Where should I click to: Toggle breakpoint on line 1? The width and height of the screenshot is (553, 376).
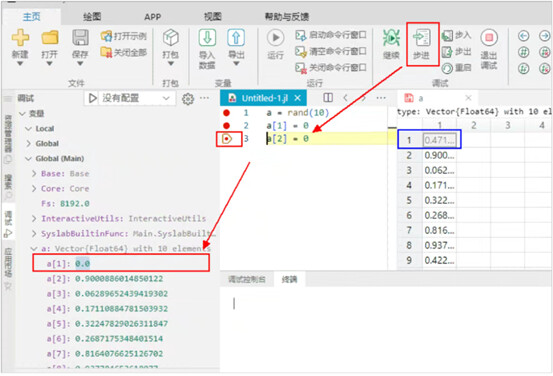pos(226,113)
